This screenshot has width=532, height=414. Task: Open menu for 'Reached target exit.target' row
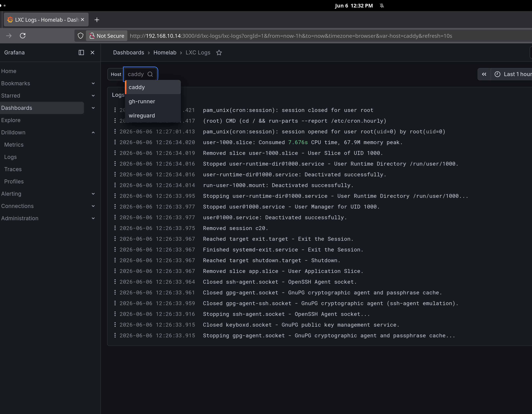[x=115, y=239]
